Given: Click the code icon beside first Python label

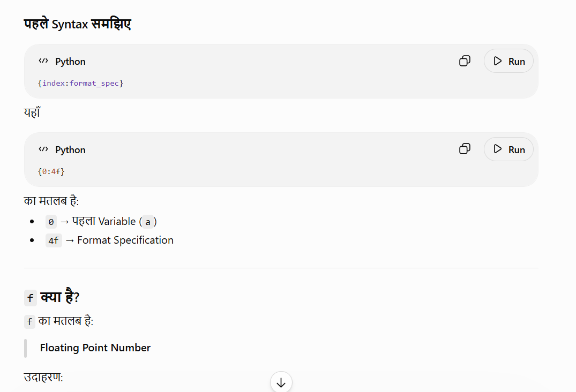Looking at the screenshot, I should click(x=43, y=61).
